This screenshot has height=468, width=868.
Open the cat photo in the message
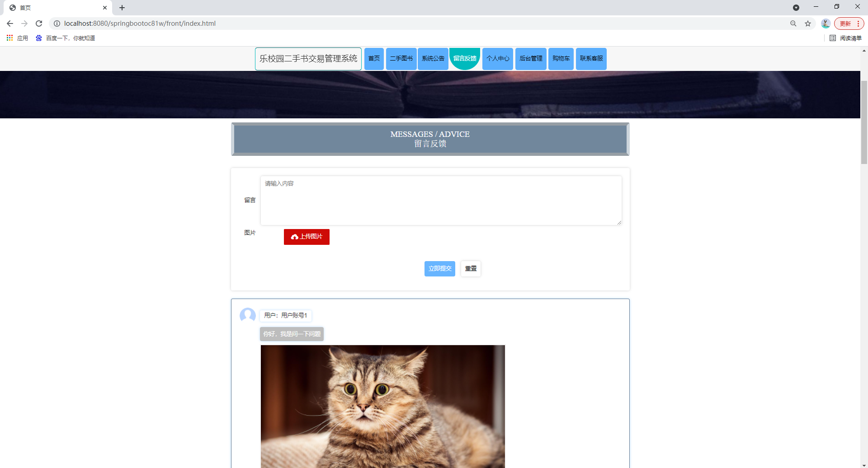point(383,407)
